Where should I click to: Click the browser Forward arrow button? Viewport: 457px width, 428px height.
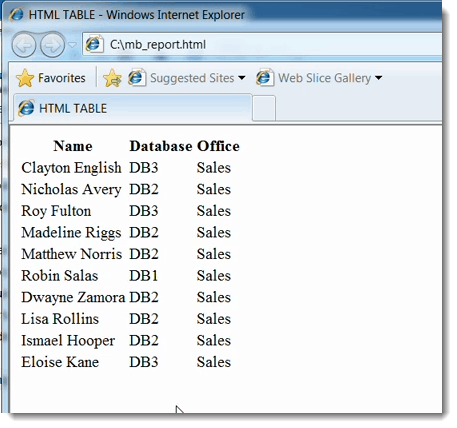[52, 45]
